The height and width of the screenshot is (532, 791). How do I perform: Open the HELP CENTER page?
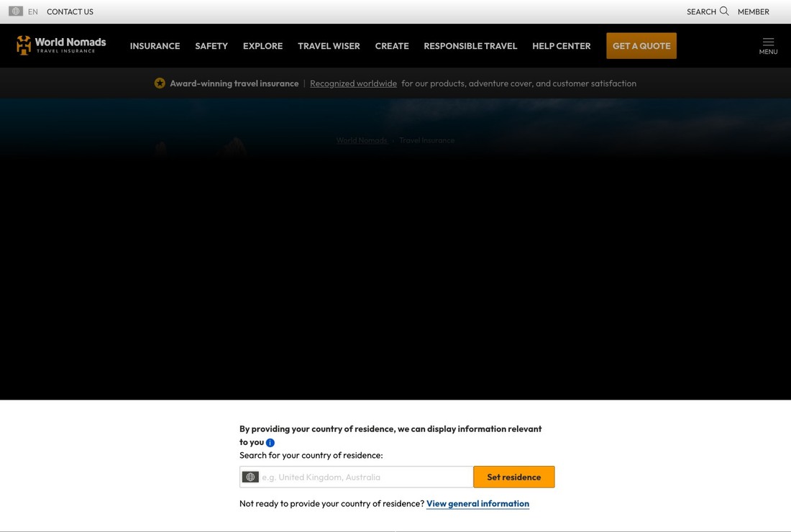click(x=561, y=46)
